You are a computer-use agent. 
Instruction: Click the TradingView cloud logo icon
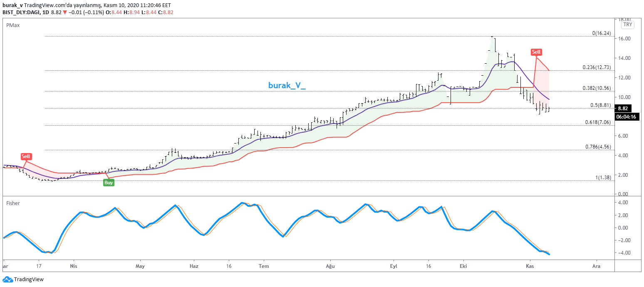coord(7,280)
